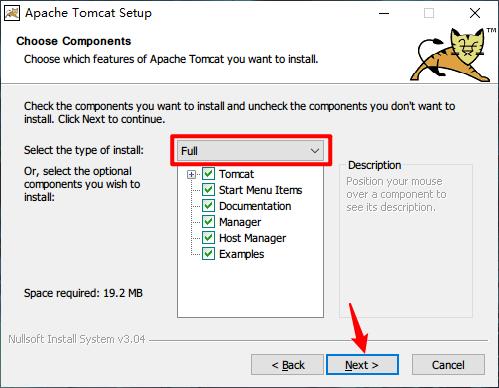
Task: Minimize the setup window
Action: pos(384,13)
